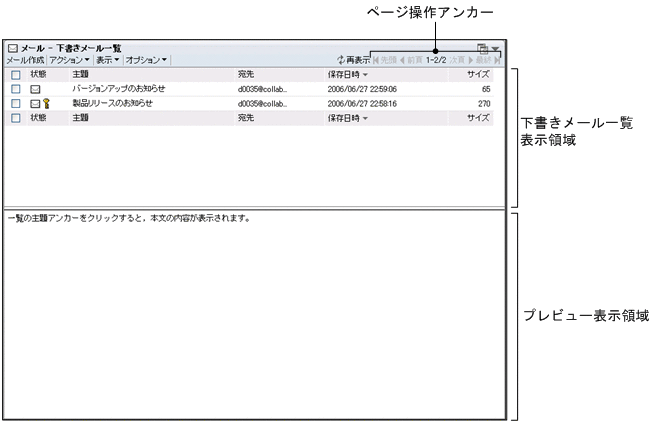This screenshot has height=423, width=653.
Task: Click the preview pane hint text
Action: (x=129, y=218)
